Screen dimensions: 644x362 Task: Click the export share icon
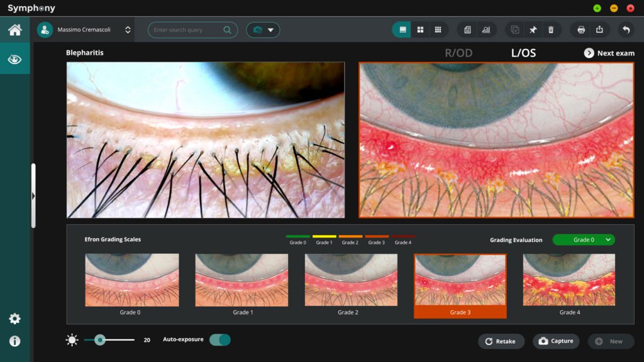[x=599, y=30]
